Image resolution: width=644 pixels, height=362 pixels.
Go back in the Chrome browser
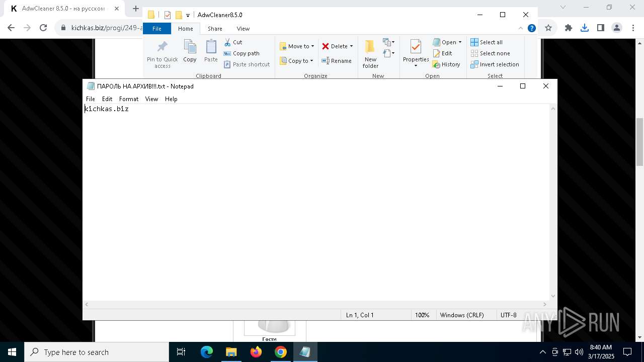pyautogui.click(x=11, y=28)
